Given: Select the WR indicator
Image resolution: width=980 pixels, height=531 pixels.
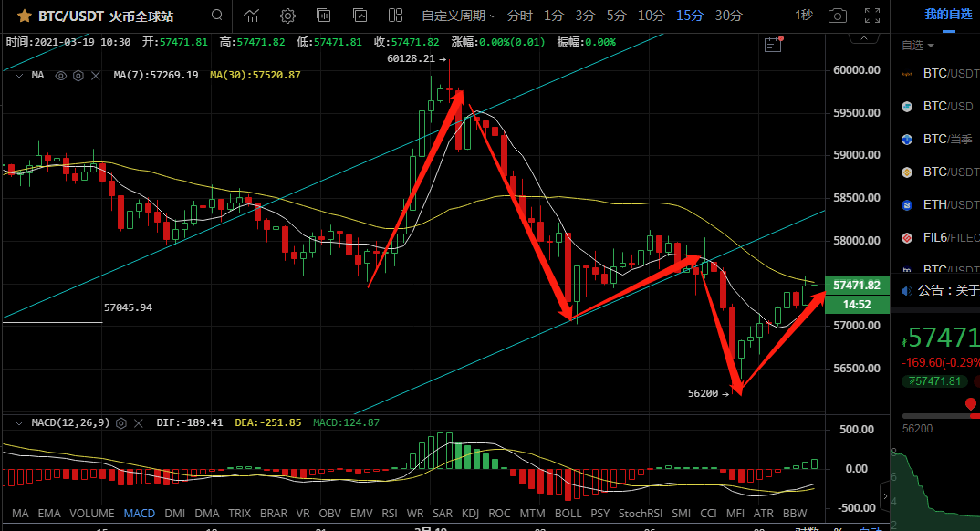Looking at the screenshot, I should point(415,514).
